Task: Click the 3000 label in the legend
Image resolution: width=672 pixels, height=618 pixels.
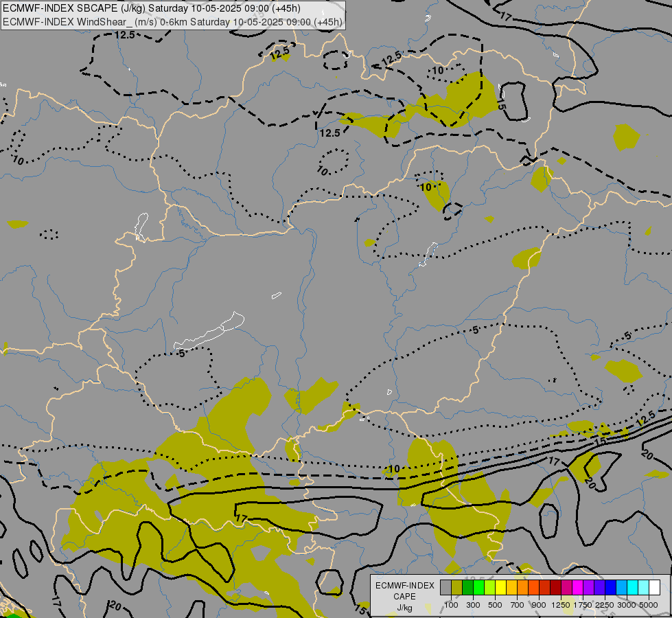Action: point(627,605)
